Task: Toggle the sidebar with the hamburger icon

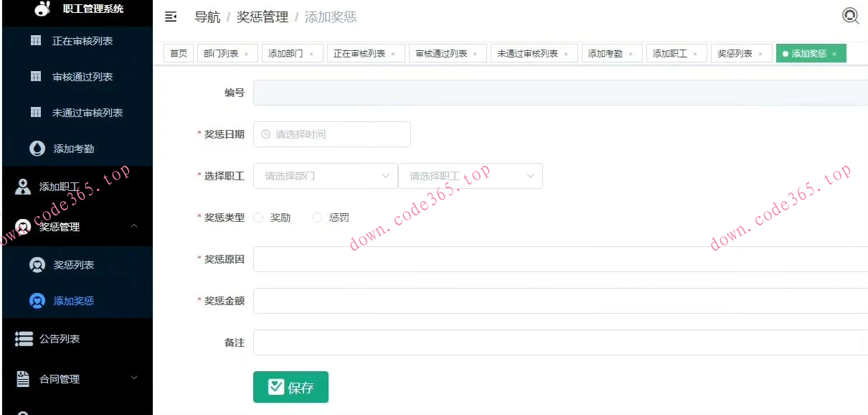Action: (x=170, y=16)
